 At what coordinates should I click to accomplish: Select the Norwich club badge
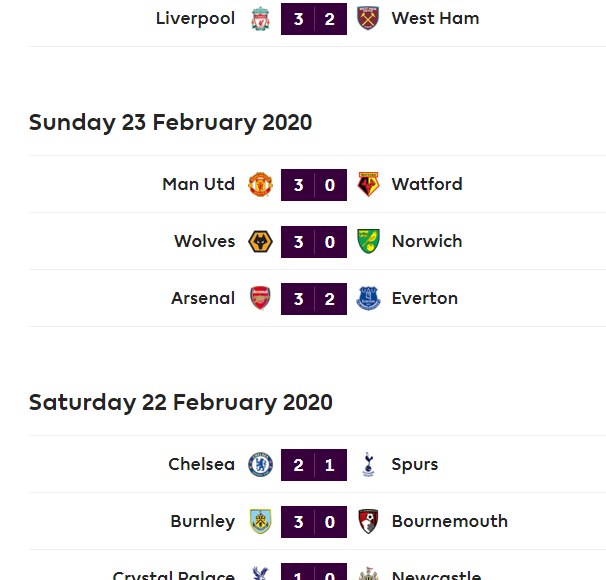pos(368,241)
